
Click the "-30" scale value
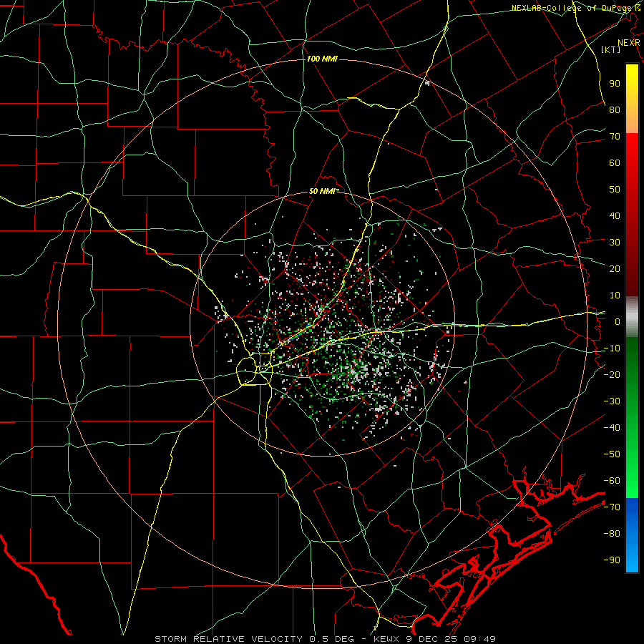pyautogui.click(x=612, y=401)
